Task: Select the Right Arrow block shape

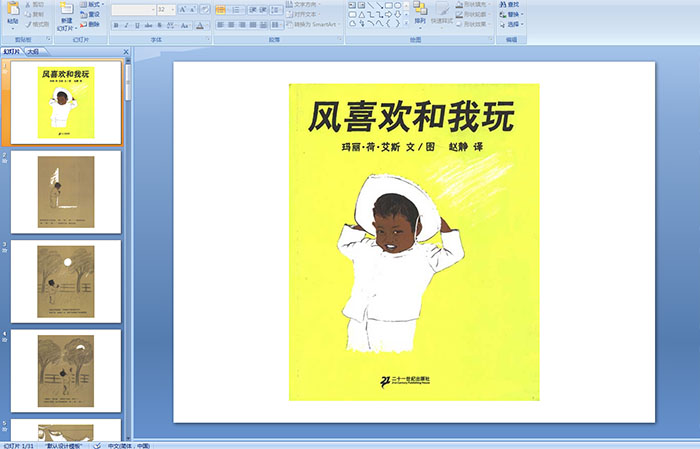Action: [388, 14]
